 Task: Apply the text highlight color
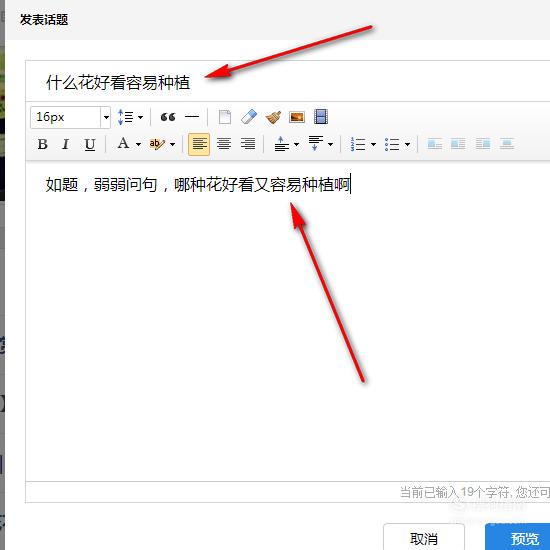coord(156,144)
